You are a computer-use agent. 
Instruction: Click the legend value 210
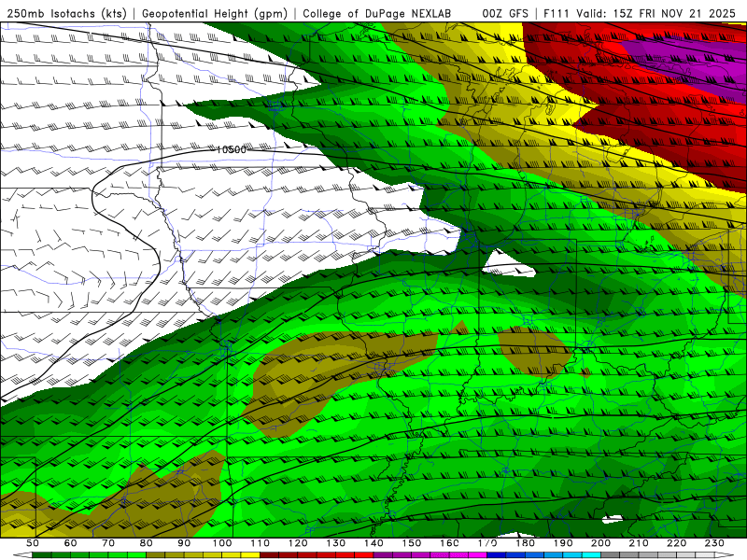point(639,543)
